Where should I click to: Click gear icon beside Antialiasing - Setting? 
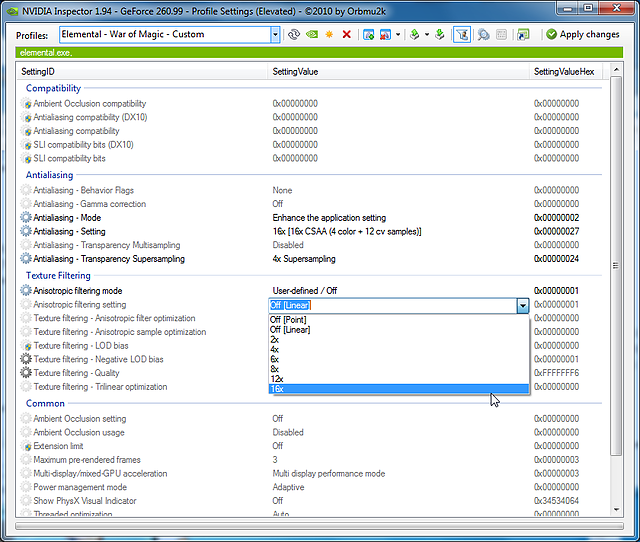coord(26,231)
